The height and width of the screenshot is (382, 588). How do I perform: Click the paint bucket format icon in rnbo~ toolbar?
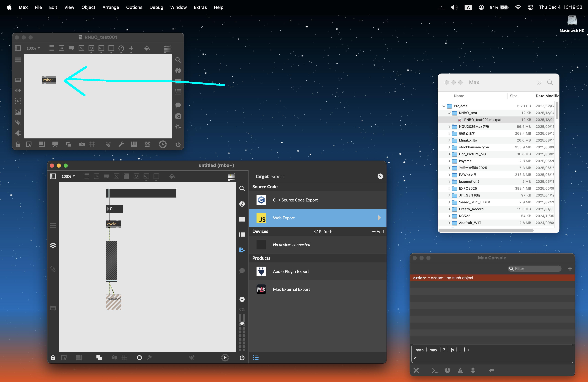point(172,176)
